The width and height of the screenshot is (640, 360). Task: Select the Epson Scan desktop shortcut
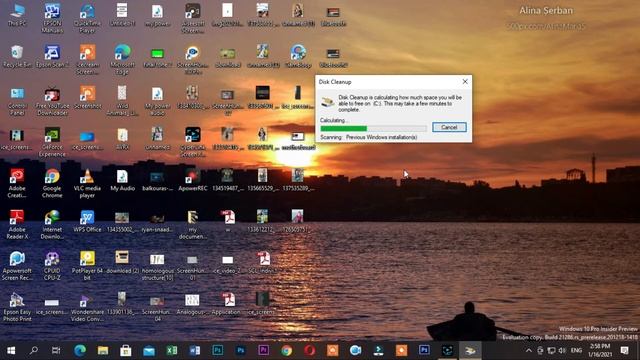tap(52, 56)
